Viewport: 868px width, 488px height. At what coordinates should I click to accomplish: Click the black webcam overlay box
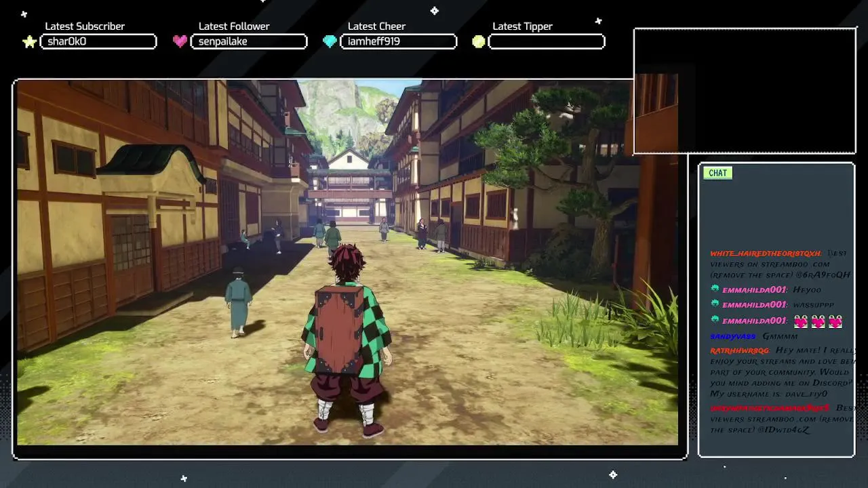point(745,91)
